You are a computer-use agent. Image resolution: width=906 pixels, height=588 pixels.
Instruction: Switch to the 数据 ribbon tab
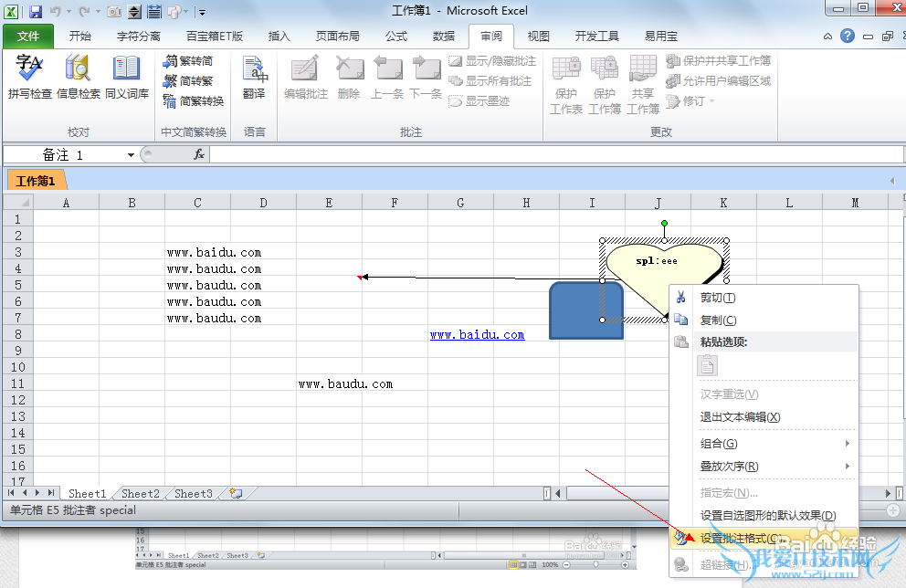(443, 37)
